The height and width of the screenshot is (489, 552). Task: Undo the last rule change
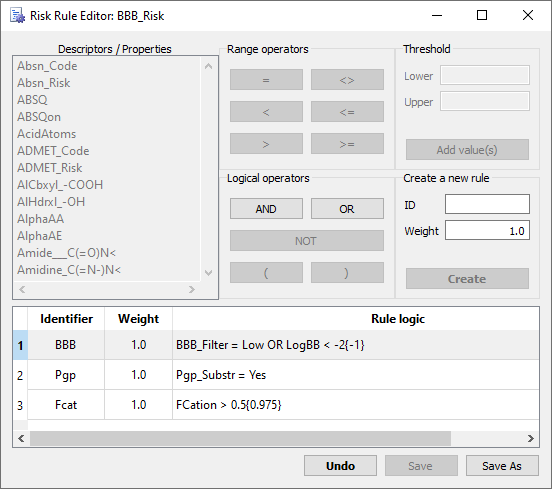click(340, 466)
